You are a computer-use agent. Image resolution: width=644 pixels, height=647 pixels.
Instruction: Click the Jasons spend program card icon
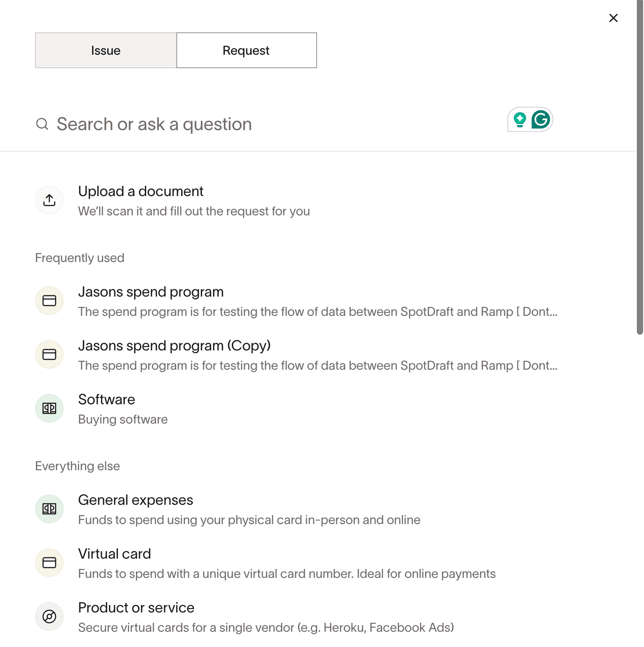(x=49, y=301)
